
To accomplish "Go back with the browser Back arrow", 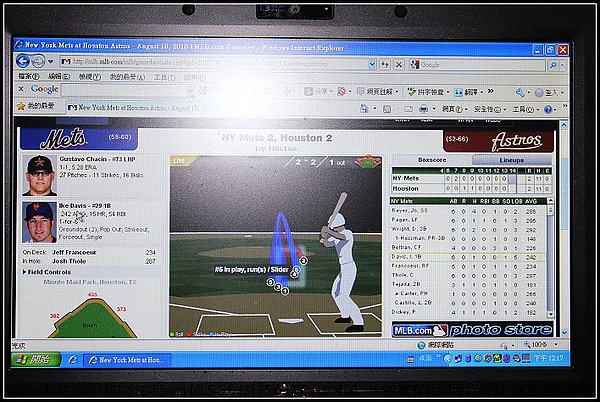I will 23,61.
